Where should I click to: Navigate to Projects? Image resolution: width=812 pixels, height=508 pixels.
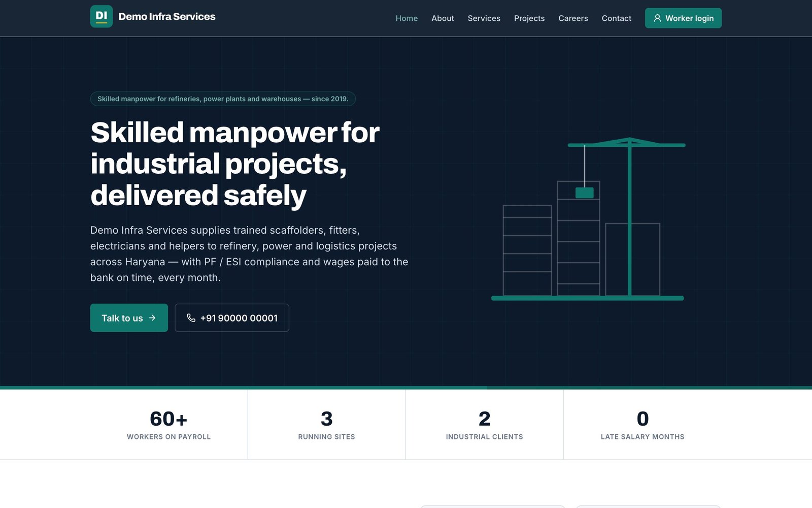(529, 18)
